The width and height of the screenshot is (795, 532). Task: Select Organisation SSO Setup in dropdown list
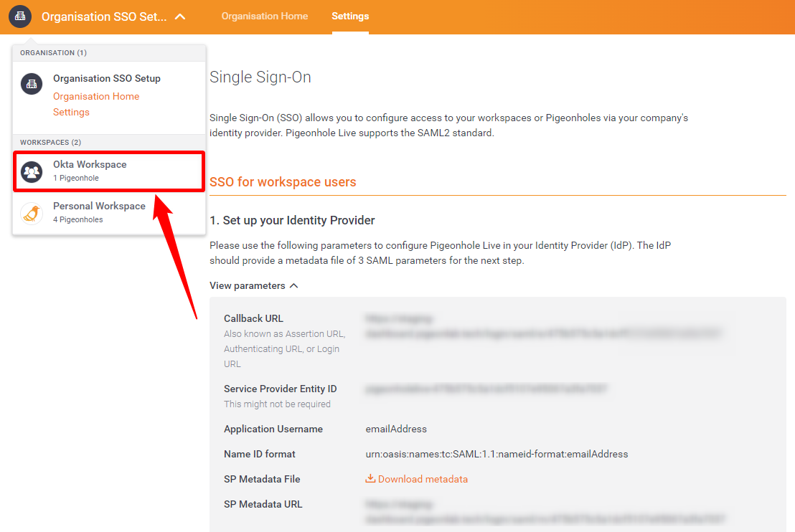[106, 78]
